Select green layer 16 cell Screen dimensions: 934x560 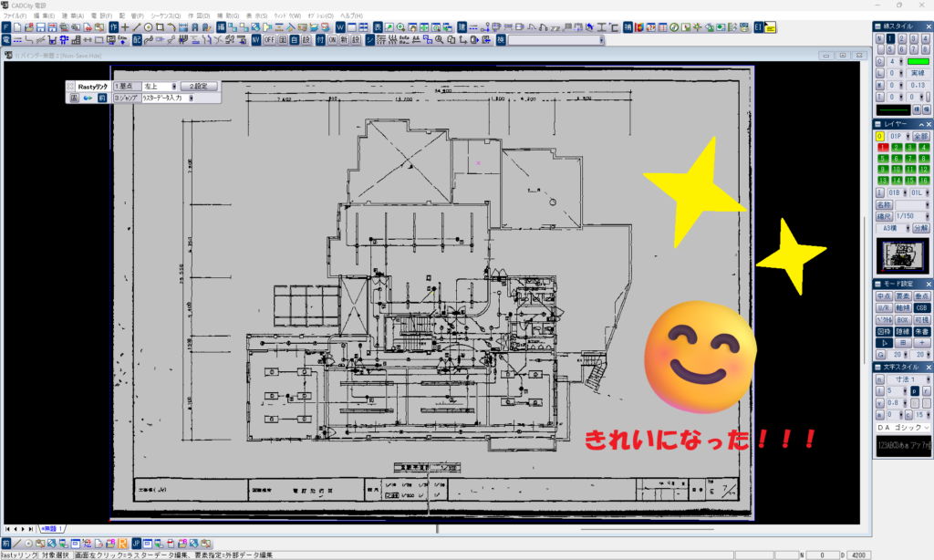[924, 180]
